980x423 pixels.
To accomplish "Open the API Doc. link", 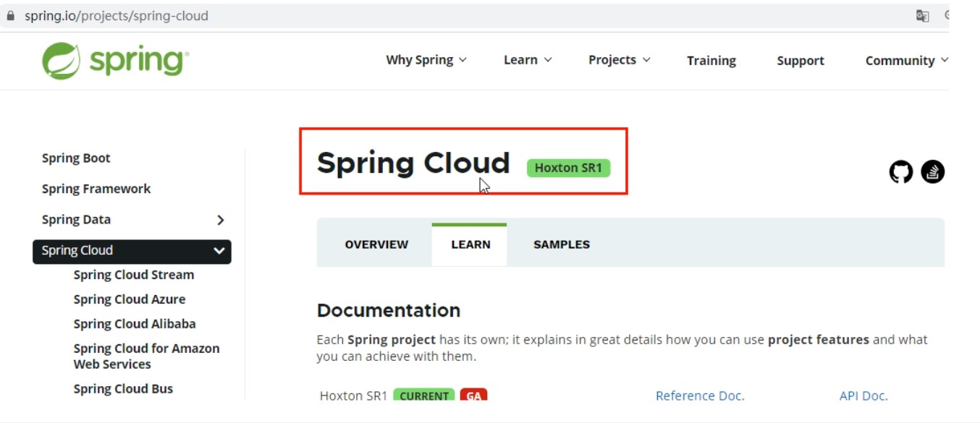I will pos(863,396).
